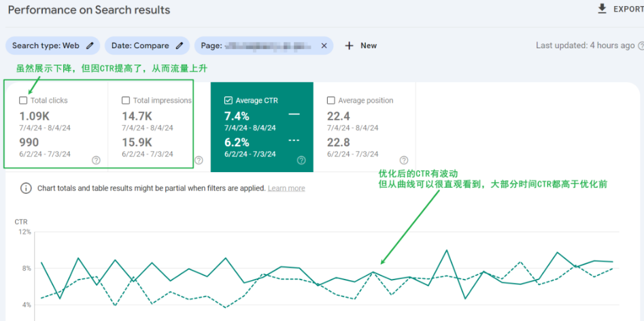Click the plus icon to add filter

(x=349, y=46)
